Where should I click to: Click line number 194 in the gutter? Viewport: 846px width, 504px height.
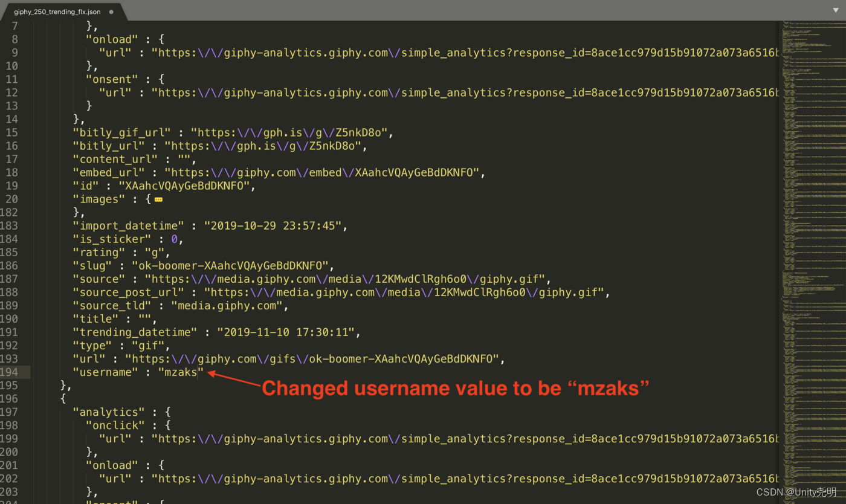pos(9,372)
